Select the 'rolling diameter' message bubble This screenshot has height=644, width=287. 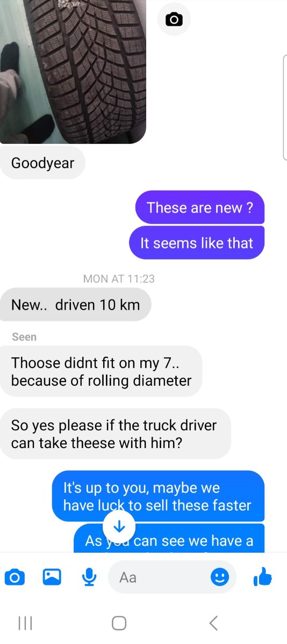[101, 371]
